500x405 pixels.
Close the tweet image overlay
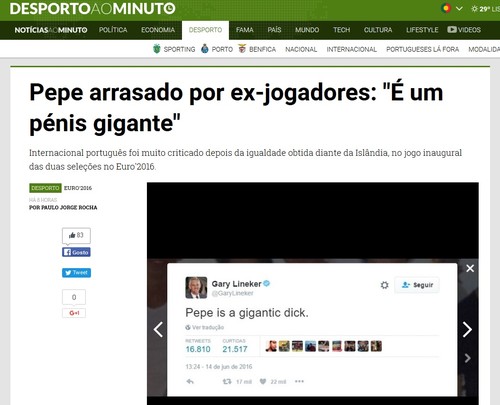pyautogui.click(x=470, y=268)
